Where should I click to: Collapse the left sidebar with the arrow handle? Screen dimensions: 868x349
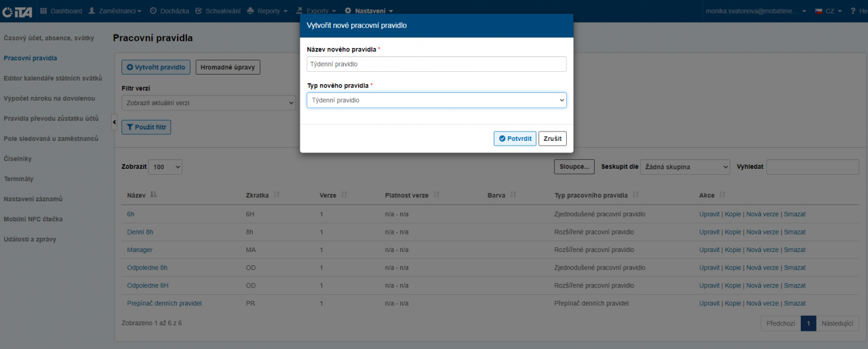(x=114, y=121)
